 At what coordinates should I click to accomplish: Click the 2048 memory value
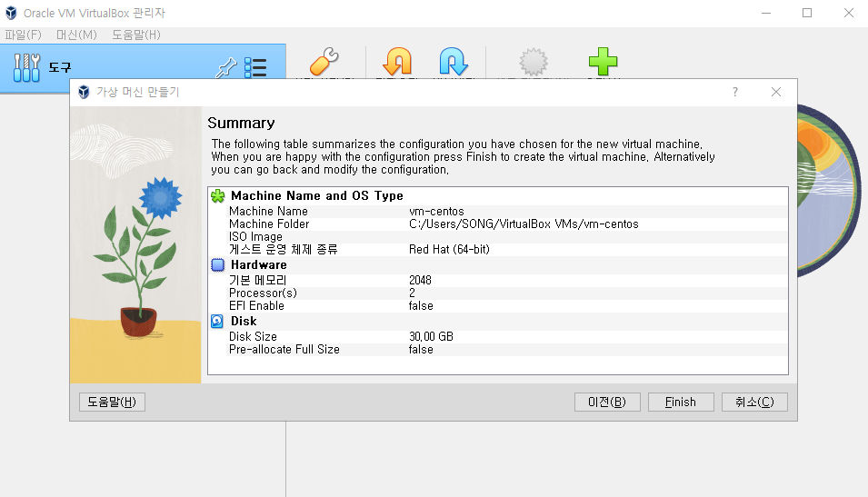click(x=420, y=281)
